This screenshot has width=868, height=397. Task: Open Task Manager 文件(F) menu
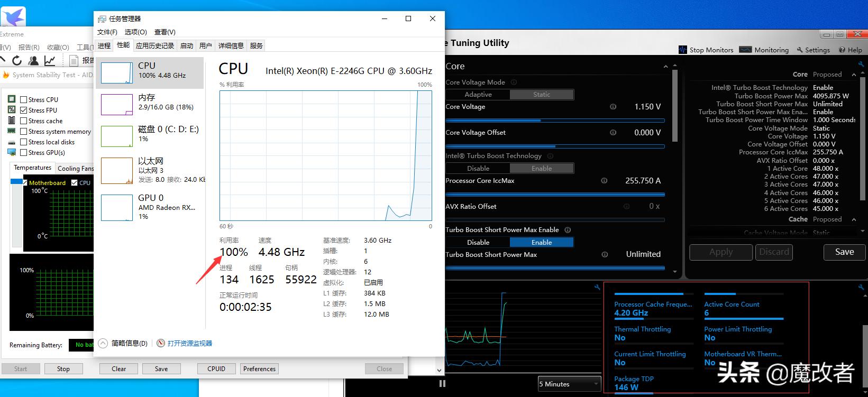(107, 32)
